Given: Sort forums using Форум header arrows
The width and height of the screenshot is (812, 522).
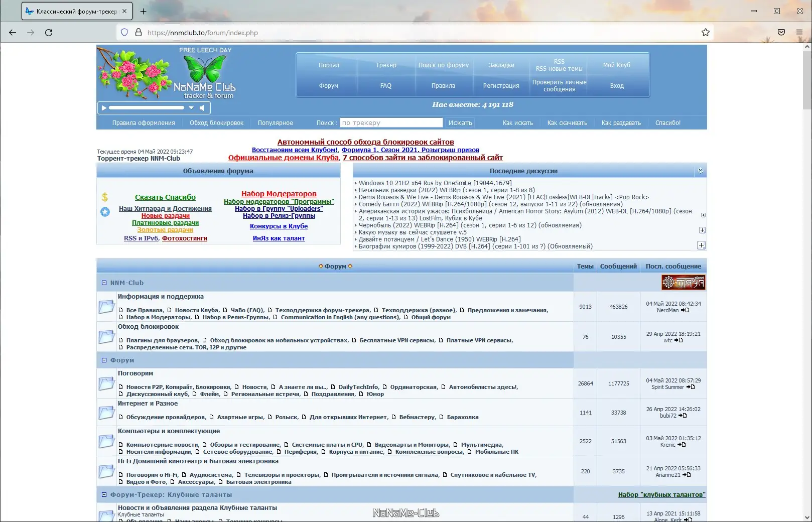Looking at the screenshot, I should pyautogui.click(x=335, y=267).
